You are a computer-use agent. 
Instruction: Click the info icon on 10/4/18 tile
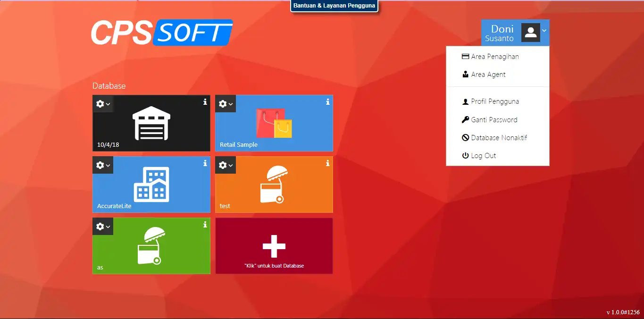pyautogui.click(x=205, y=101)
